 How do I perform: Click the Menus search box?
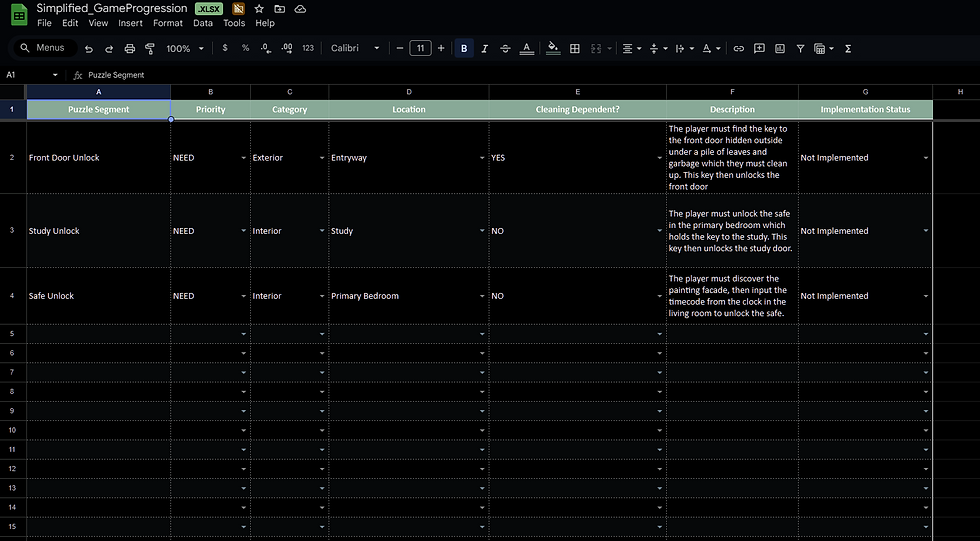click(x=44, y=47)
